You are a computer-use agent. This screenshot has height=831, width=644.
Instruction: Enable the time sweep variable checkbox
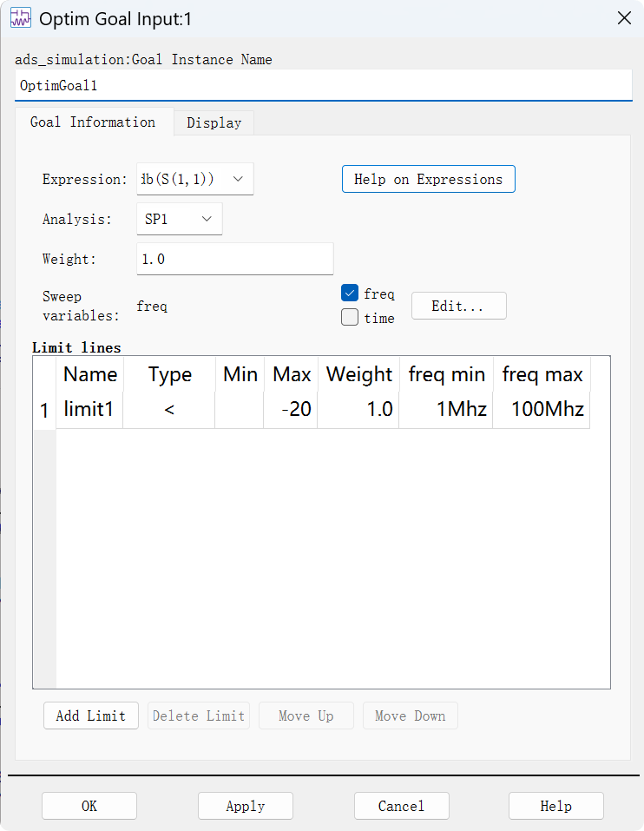tap(350, 317)
